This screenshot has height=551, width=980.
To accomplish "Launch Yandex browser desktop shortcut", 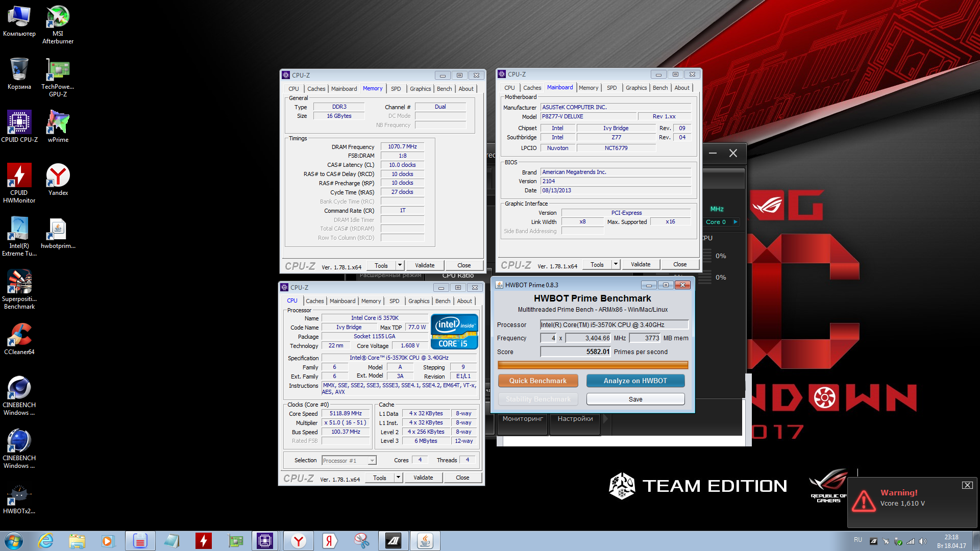I will (x=58, y=180).
